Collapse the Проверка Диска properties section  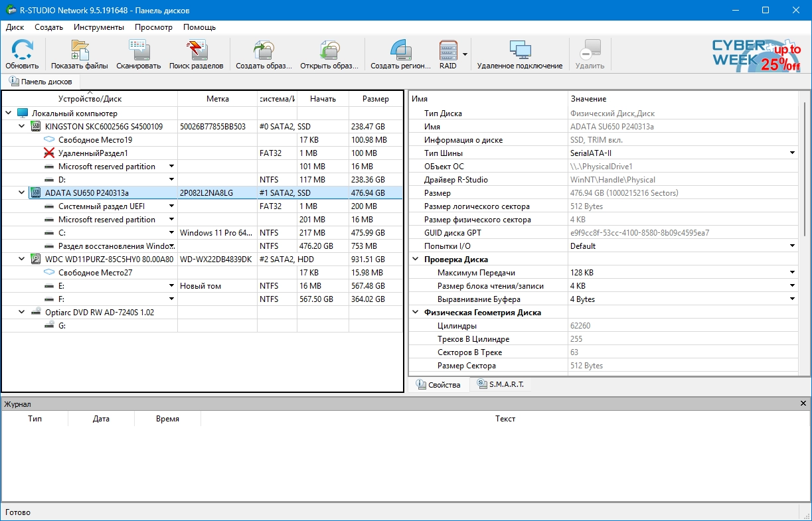(x=416, y=260)
